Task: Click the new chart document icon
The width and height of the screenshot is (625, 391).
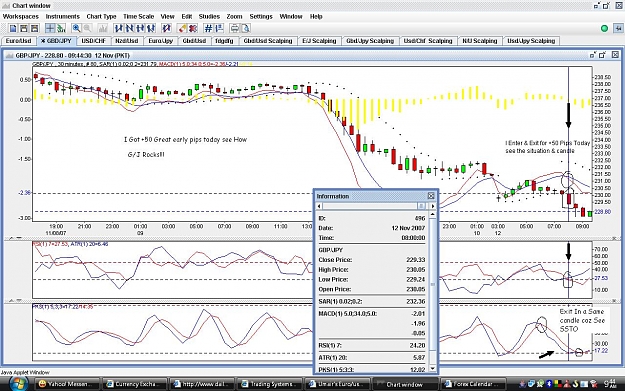Action: pyautogui.click(x=13, y=28)
